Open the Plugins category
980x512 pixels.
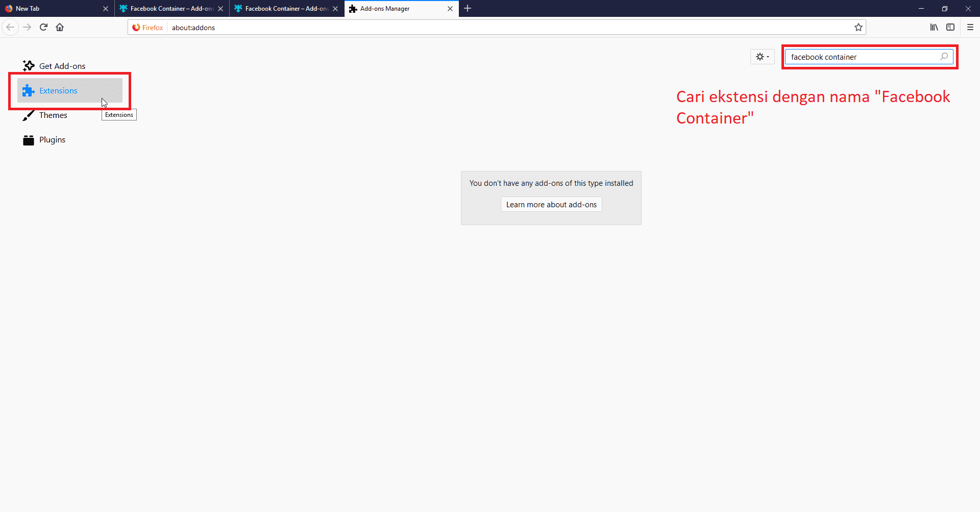70,139
